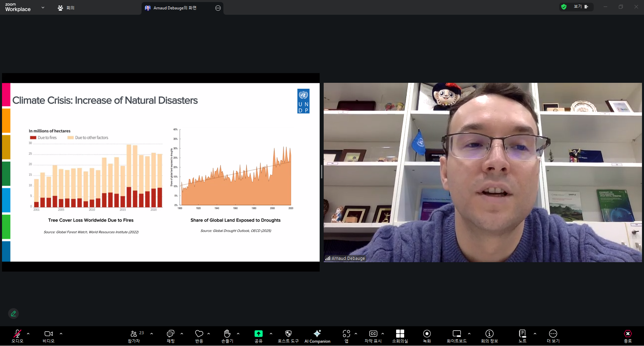The height and width of the screenshot is (346, 644).
Task: End the meeting with 종료 button
Action: tap(628, 336)
